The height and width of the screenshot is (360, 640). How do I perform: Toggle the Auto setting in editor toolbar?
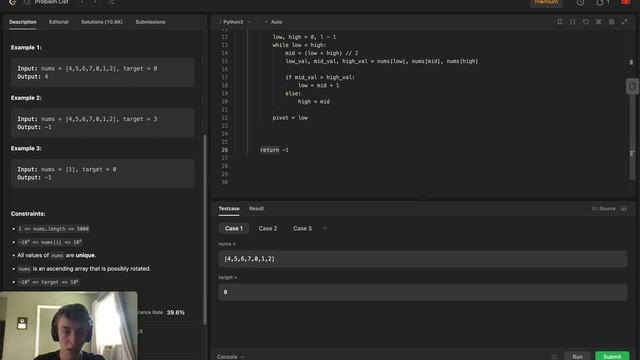(274, 22)
